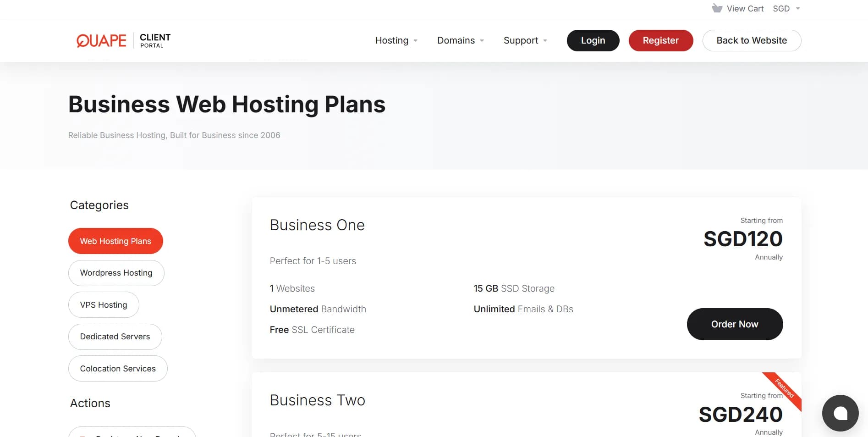Go back to the main website
Screen dimensions: 868x437
751,40
